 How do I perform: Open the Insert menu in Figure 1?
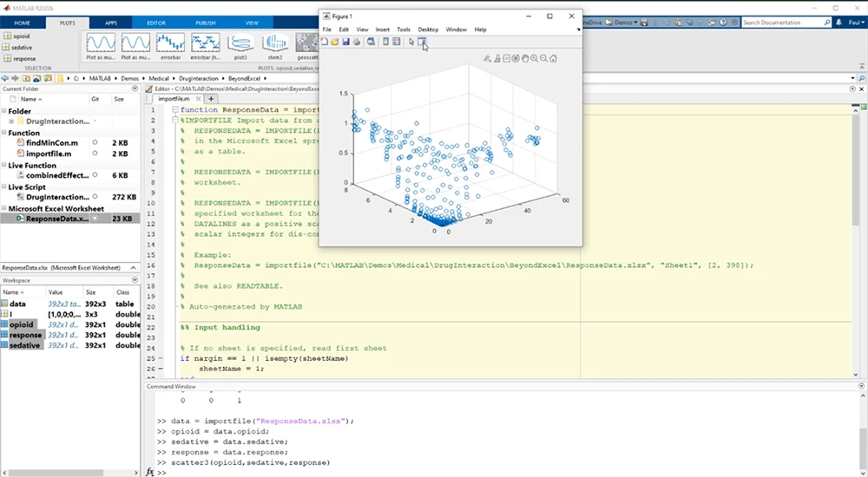[x=383, y=29]
